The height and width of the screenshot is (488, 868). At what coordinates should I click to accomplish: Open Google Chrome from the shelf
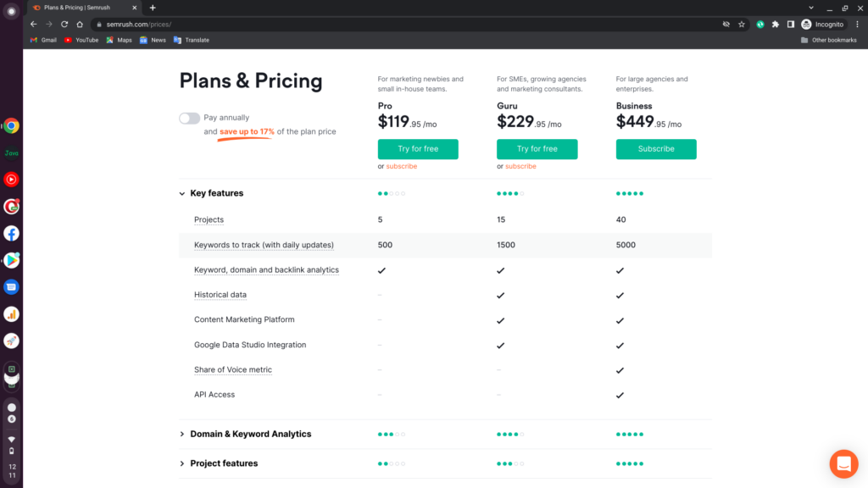[12, 126]
